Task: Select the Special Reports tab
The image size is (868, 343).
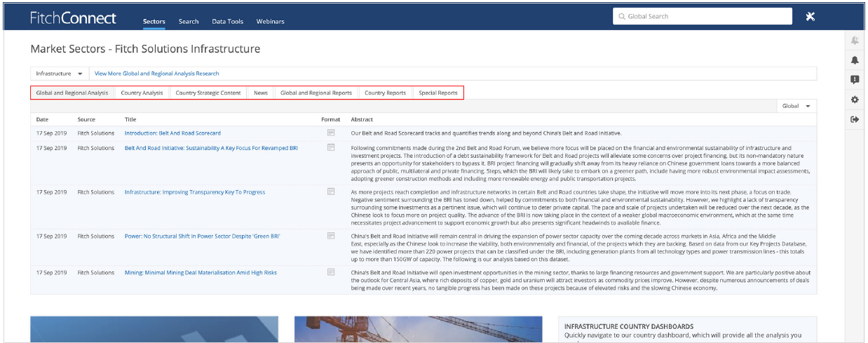Action: click(438, 93)
